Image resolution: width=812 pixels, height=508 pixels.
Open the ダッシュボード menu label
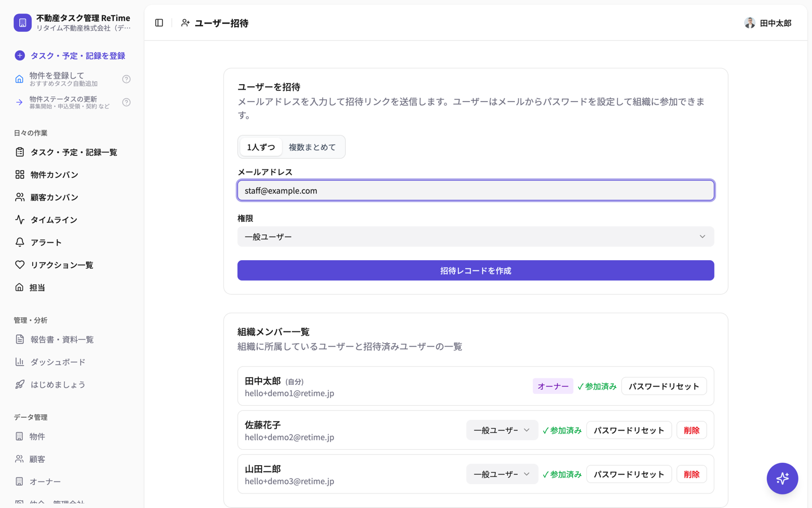[58, 362]
